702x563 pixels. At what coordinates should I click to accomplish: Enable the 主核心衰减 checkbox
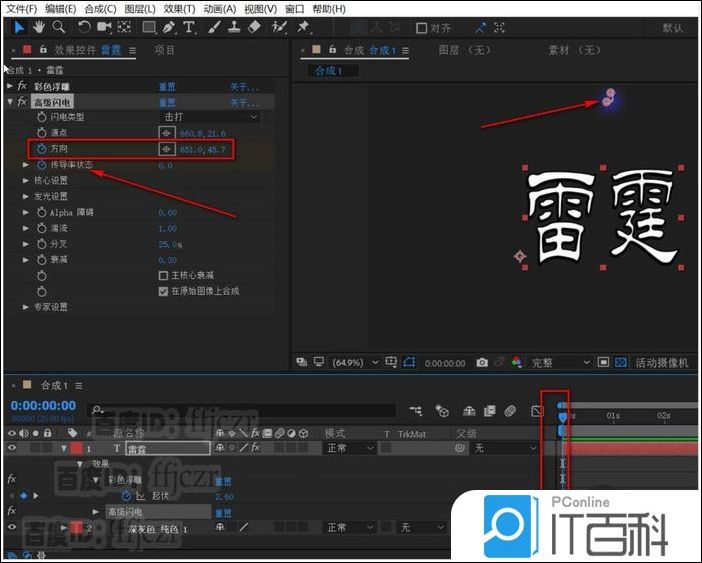(x=164, y=275)
